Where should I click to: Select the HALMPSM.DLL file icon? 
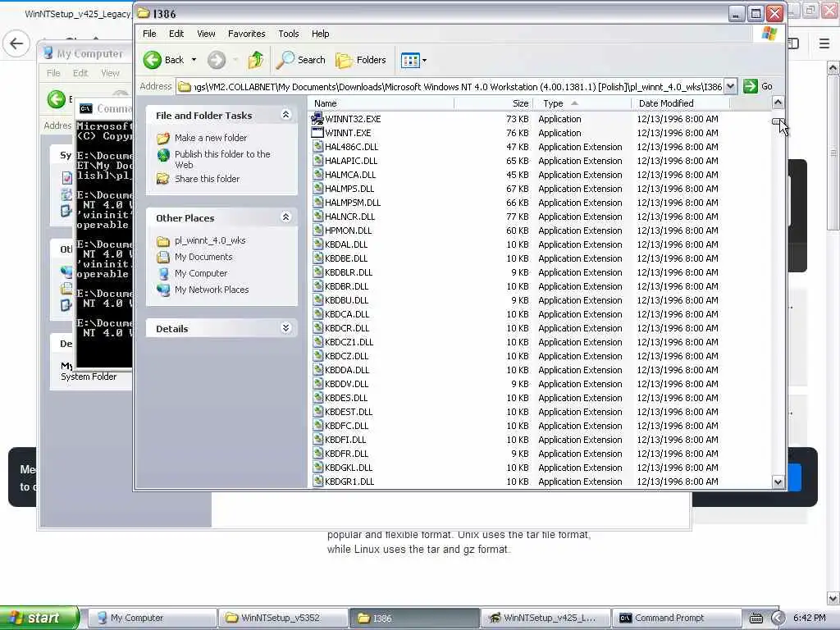(x=317, y=202)
